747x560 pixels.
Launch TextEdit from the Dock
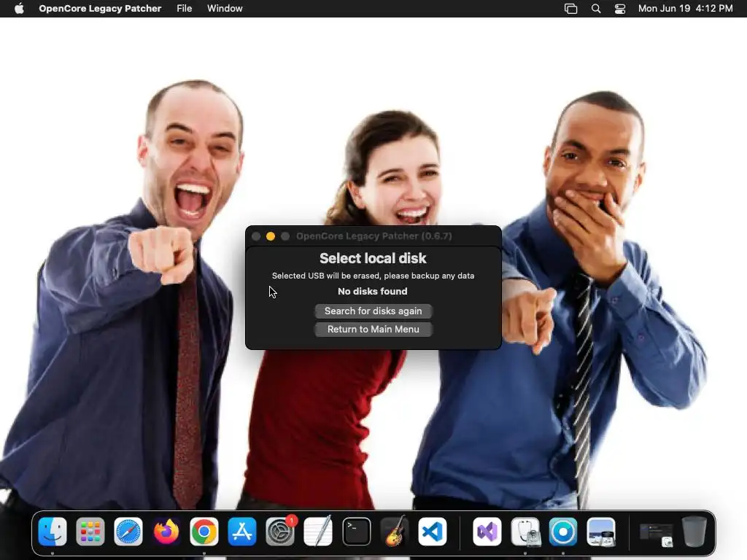(x=318, y=532)
